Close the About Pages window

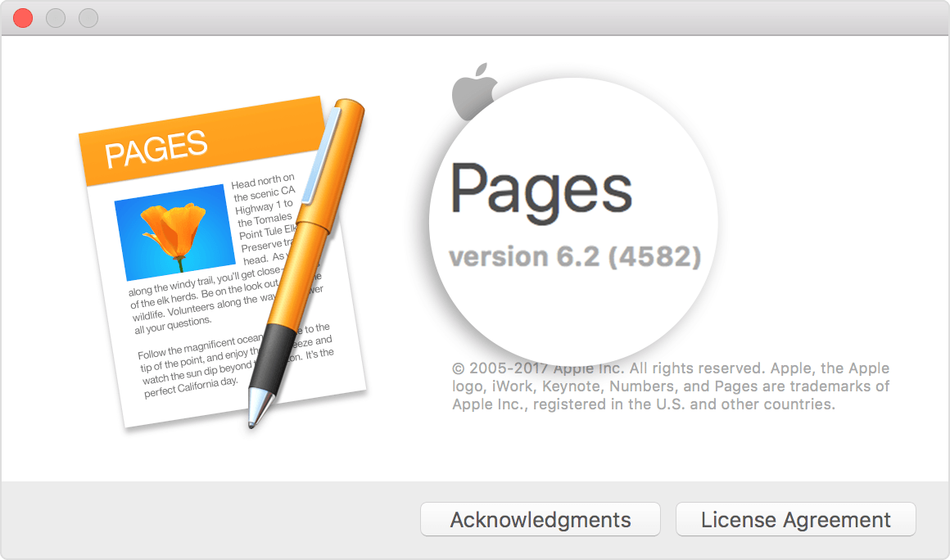point(23,18)
